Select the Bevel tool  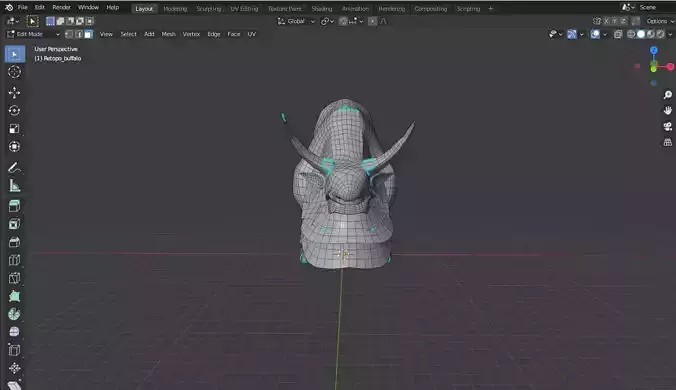(14, 242)
